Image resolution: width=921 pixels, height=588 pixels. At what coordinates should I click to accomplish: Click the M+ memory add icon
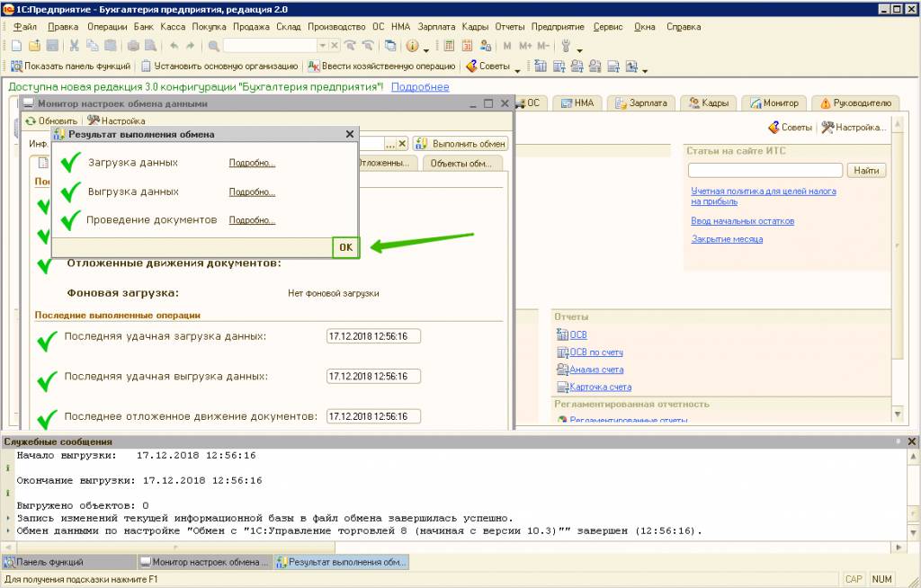pyautogui.click(x=525, y=46)
